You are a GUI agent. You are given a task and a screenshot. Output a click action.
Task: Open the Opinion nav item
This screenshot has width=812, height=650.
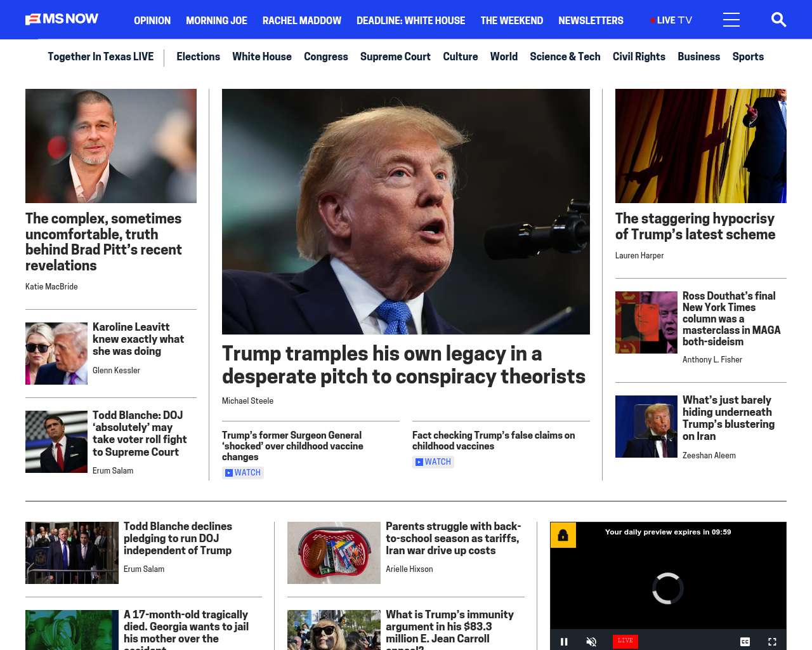[x=152, y=20]
